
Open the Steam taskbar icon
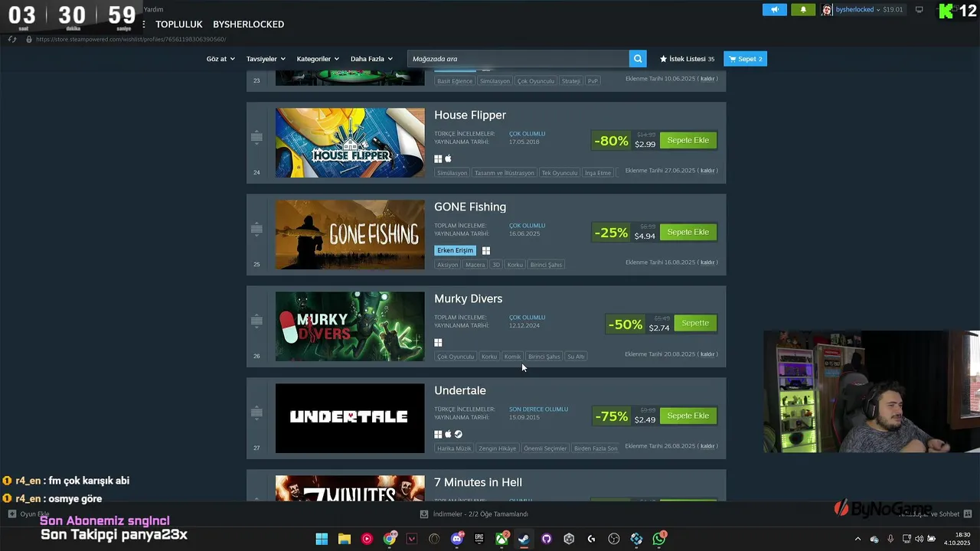(524, 539)
